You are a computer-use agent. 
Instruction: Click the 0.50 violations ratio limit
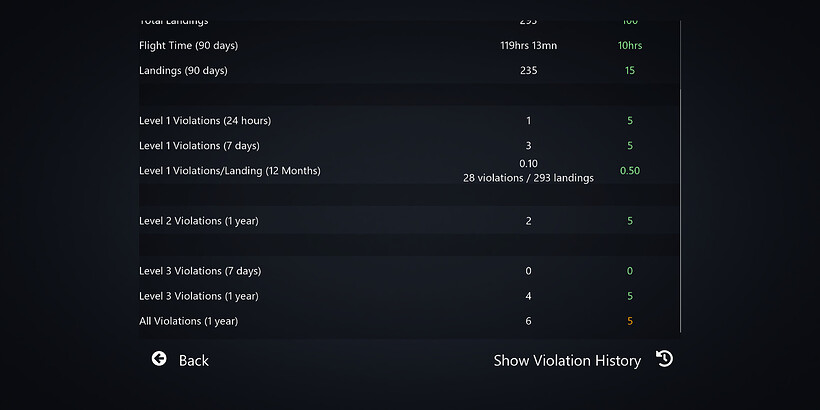630,171
